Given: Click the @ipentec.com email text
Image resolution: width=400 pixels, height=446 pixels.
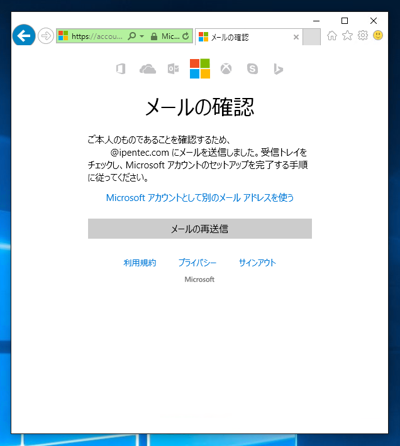Looking at the screenshot, I should click(140, 153).
